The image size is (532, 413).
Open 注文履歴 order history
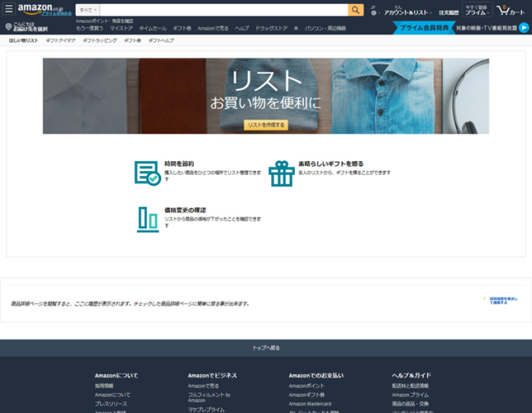[x=449, y=12]
